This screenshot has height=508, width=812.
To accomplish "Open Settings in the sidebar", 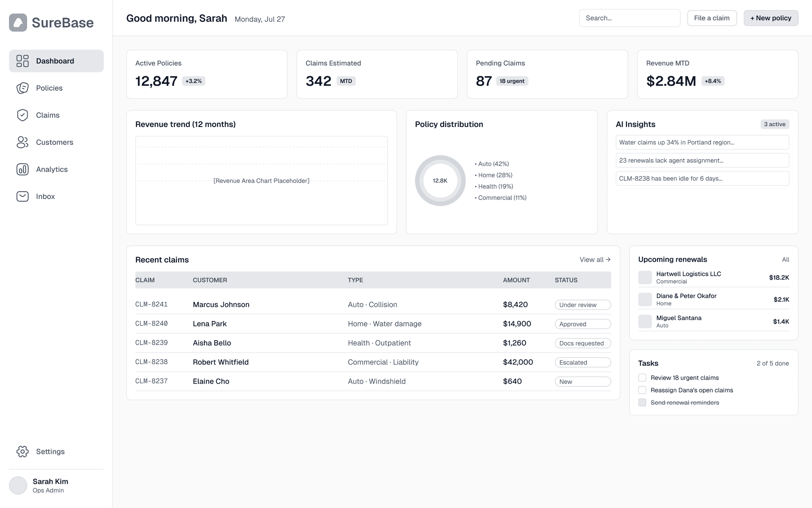I will point(56,451).
